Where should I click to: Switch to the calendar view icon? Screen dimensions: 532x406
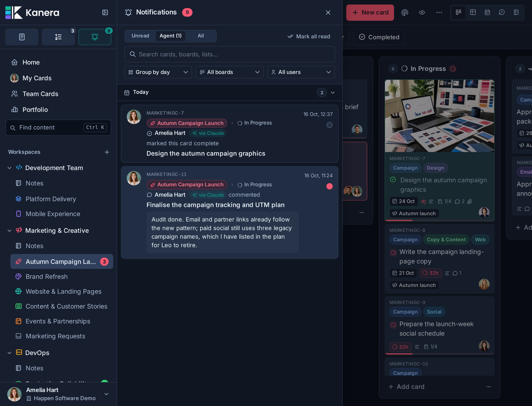(487, 12)
